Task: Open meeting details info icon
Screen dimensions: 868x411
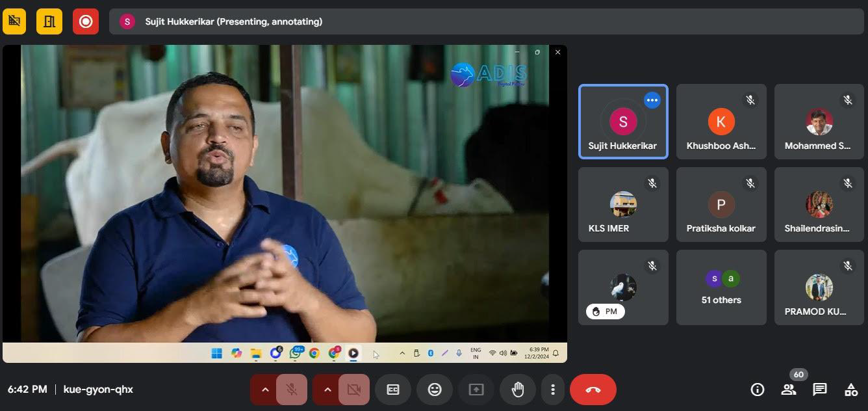Action: pos(757,390)
